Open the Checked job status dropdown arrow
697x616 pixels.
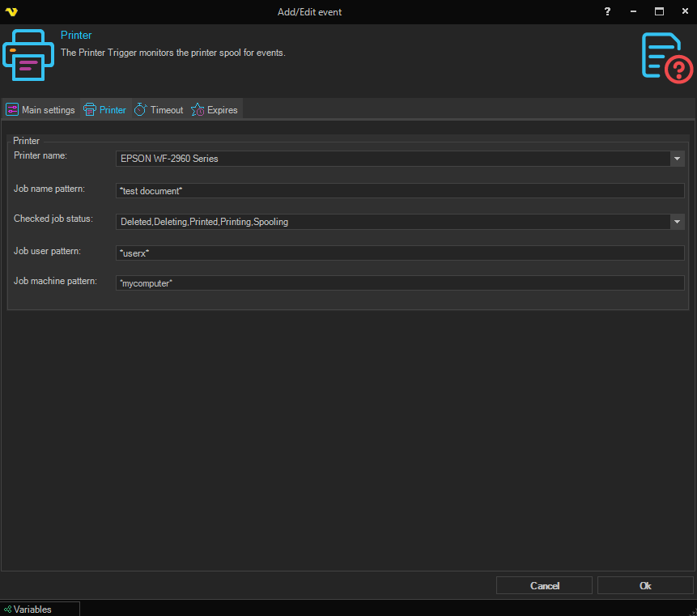pos(678,222)
